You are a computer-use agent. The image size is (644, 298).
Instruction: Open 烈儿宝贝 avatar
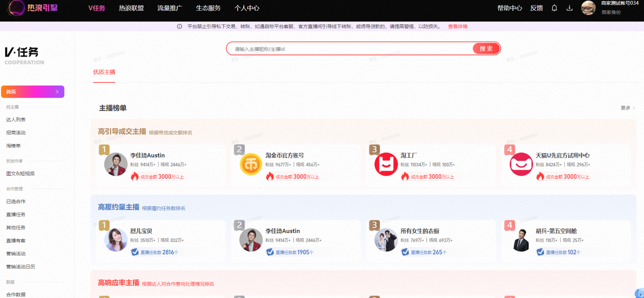(116, 240)
